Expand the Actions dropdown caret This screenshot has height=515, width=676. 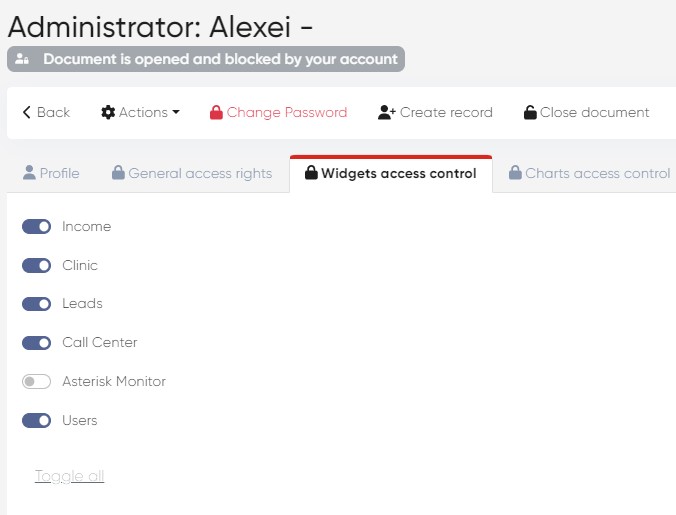click(x=176, y=113)
